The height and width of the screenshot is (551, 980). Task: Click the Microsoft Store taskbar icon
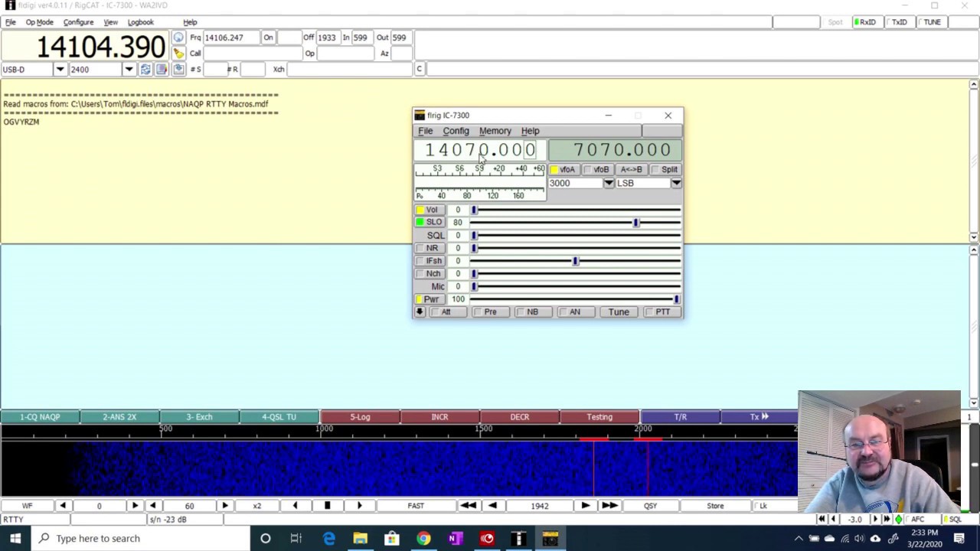[392, 539]
